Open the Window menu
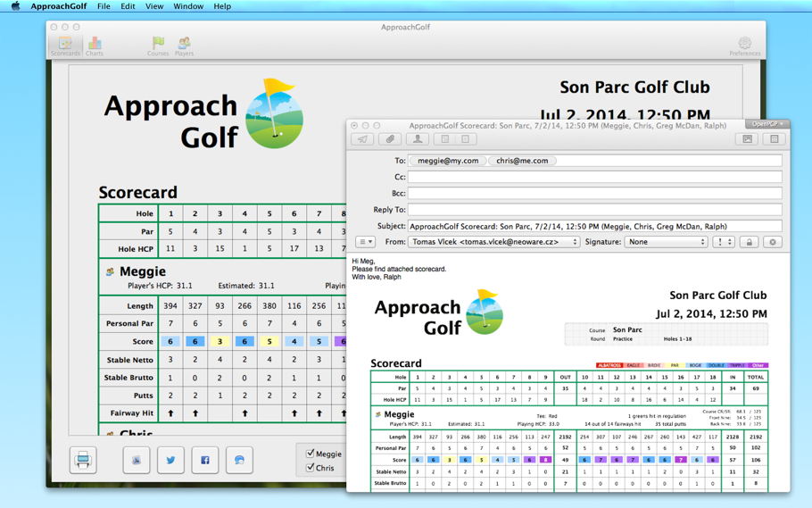 188,6
